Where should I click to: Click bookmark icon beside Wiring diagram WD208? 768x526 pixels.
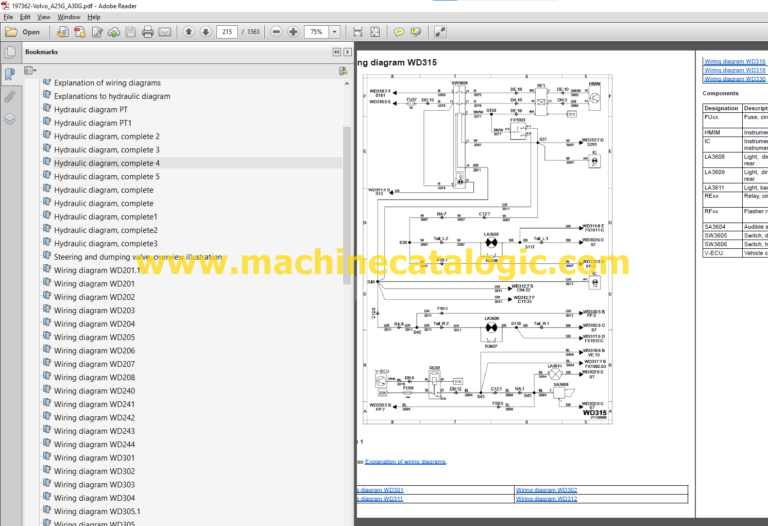[x=47, y=377]
